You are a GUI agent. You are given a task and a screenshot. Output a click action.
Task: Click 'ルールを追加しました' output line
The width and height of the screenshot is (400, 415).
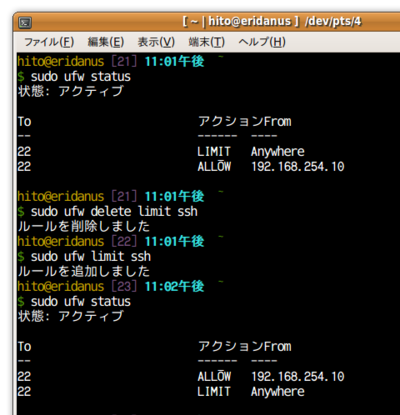[x=84, y=272]
